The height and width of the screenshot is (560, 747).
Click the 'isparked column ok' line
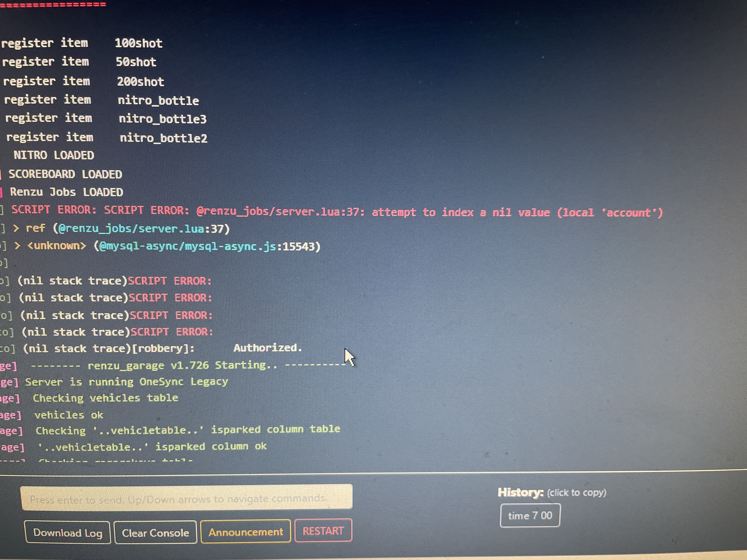152,447
